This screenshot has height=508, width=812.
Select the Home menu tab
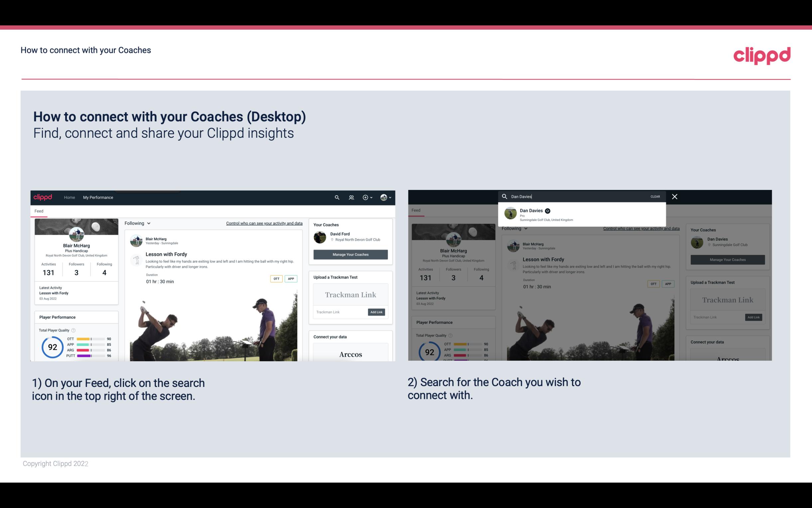[x=69, y=197]
